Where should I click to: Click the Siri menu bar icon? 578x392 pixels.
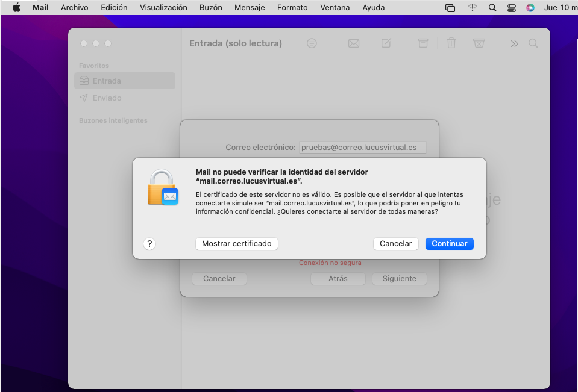(x=530, y=8)
